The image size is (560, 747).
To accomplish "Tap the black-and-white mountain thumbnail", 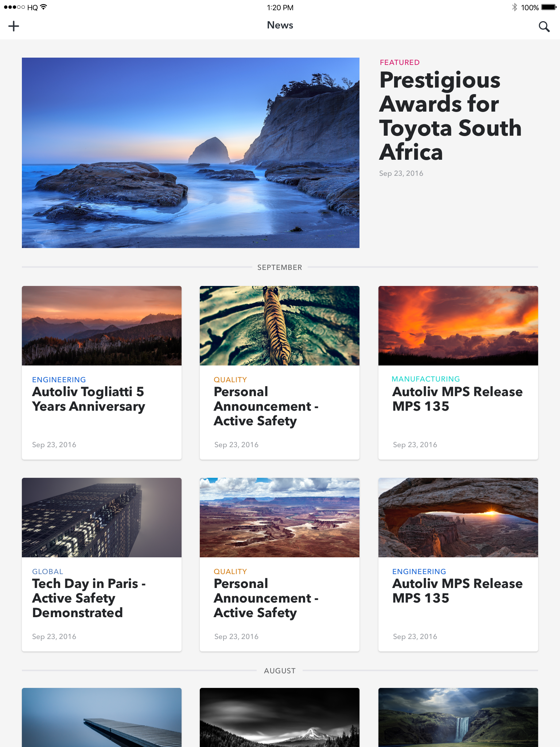I will [279, 717].
